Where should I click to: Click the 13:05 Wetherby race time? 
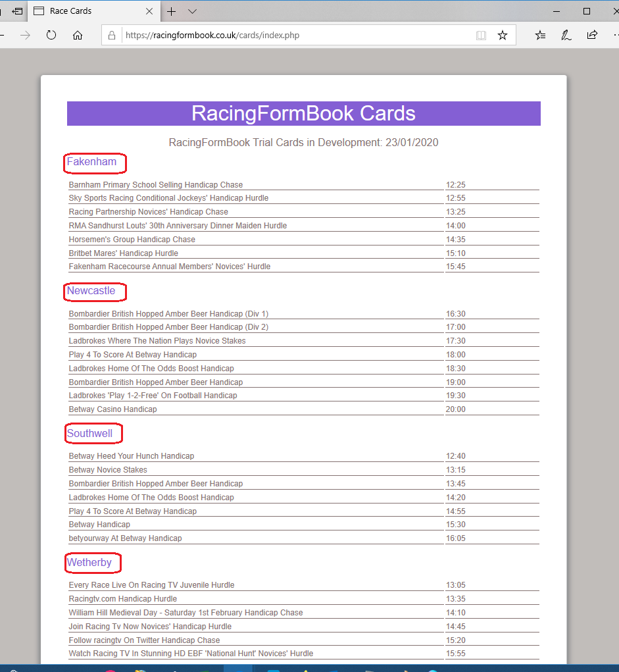(456, 585)
